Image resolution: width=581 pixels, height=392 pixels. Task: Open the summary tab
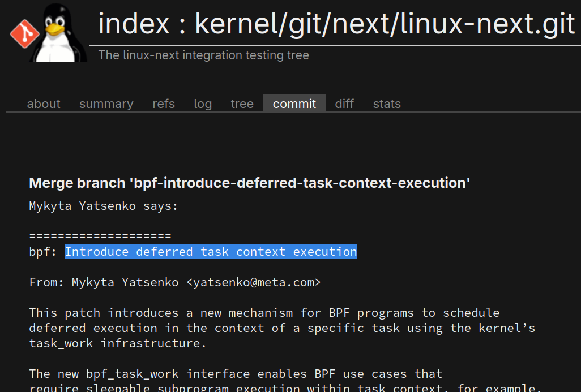pos(106,104)
